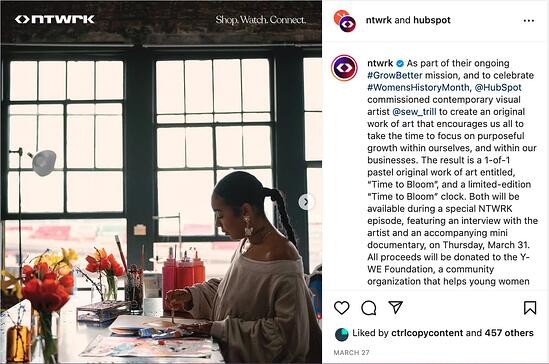Image resolution: width=549 pixels, height=364 pixels.
Task: Open hubspot username in post header
Action: coord(432,20)
